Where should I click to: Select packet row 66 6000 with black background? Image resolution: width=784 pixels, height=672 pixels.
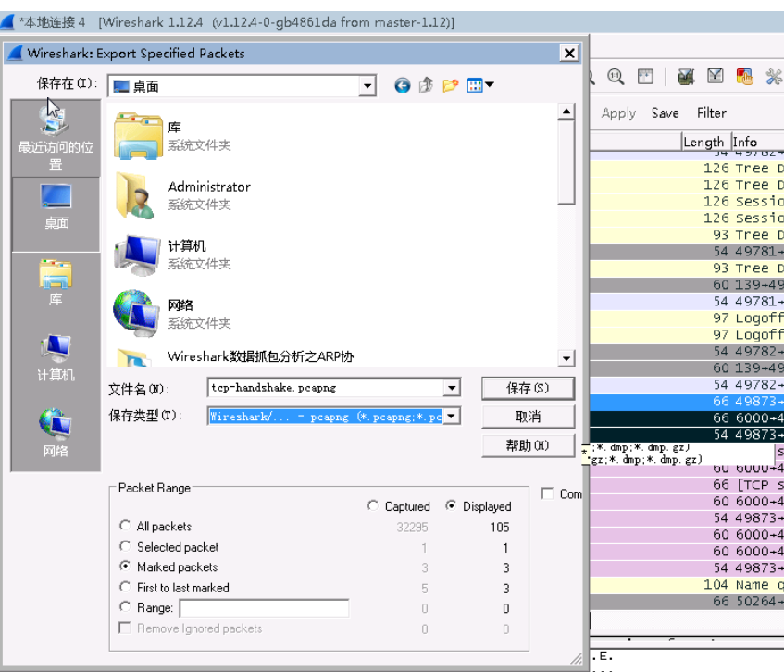click(687, 418)
